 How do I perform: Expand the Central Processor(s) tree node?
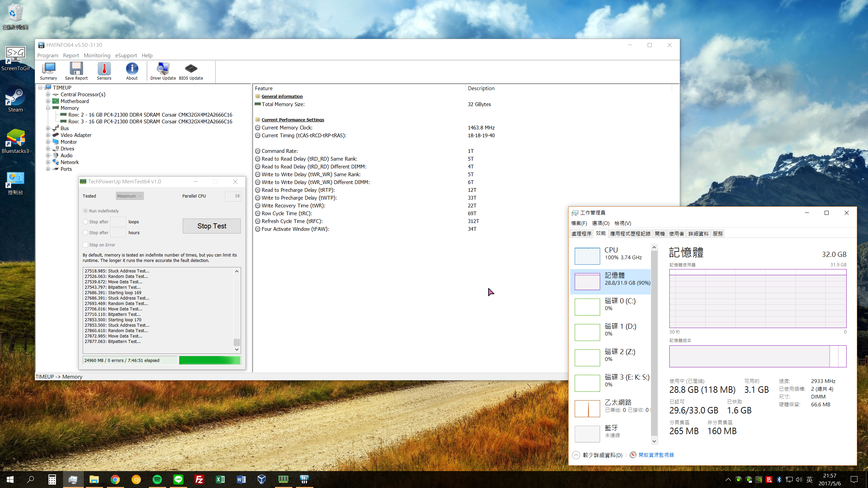click(48, 94)
